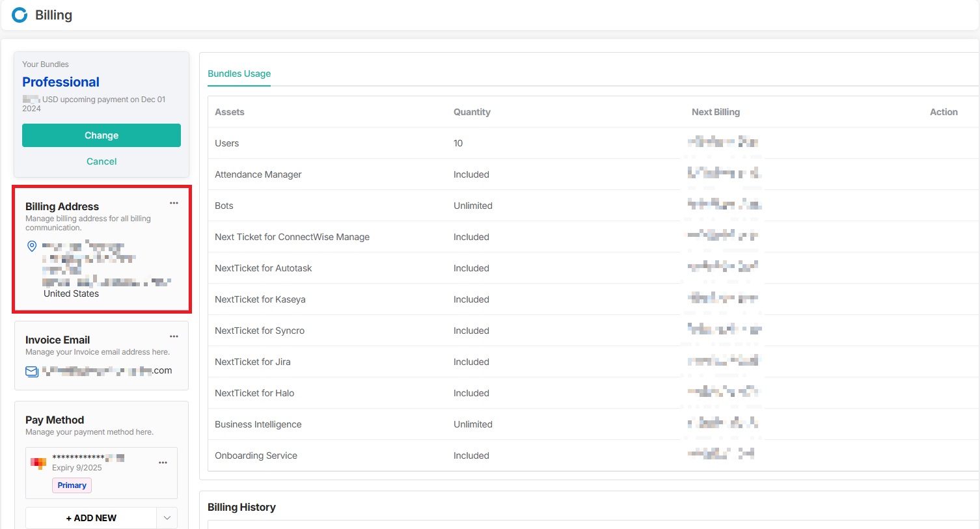Switch to the Bundles Usage tab
Image resolution: width=980 pixels, height=529 pixels.
pyautogui.click(x=239, y=74)
